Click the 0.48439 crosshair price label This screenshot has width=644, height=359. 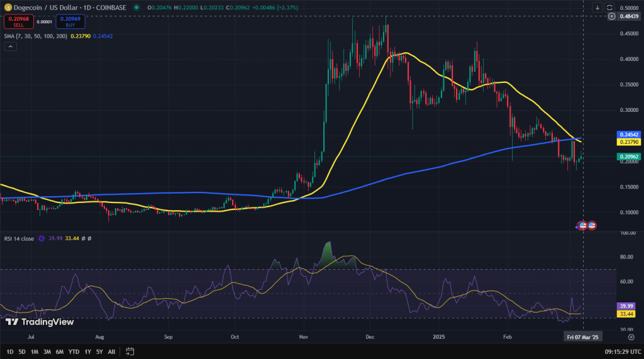click(629, 16)
